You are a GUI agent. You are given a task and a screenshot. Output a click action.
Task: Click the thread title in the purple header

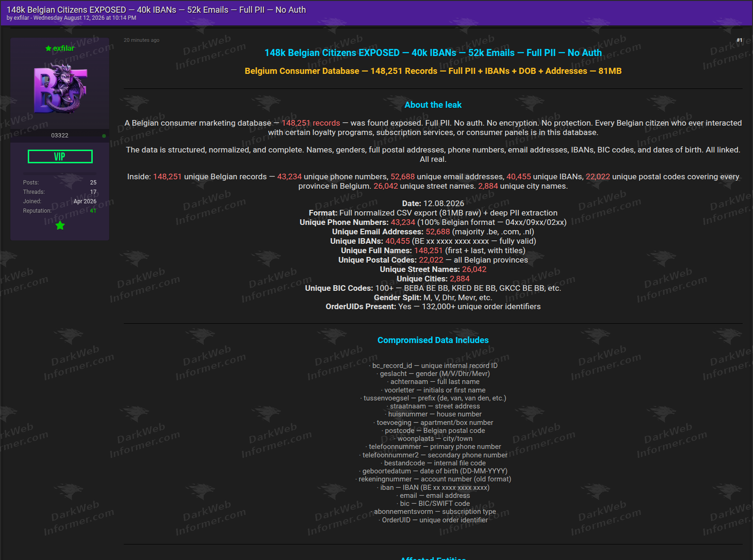click(x=156, y=10)
